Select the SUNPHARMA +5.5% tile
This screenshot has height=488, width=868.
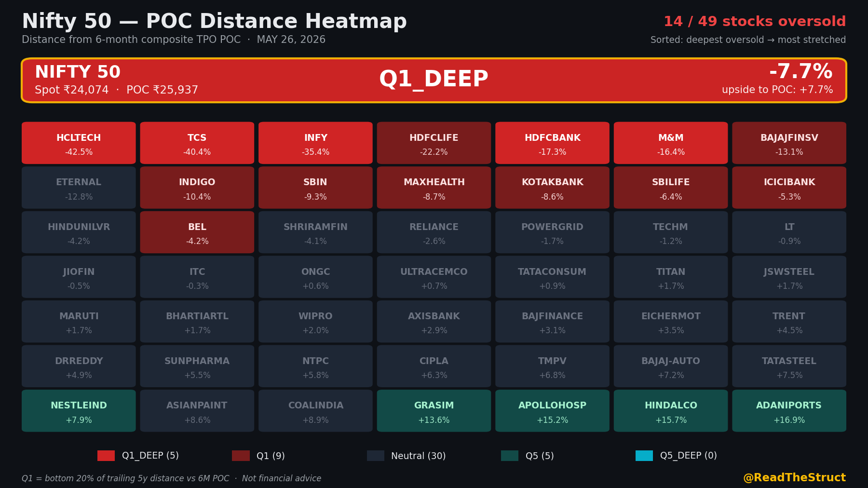[x=197, y=366]
